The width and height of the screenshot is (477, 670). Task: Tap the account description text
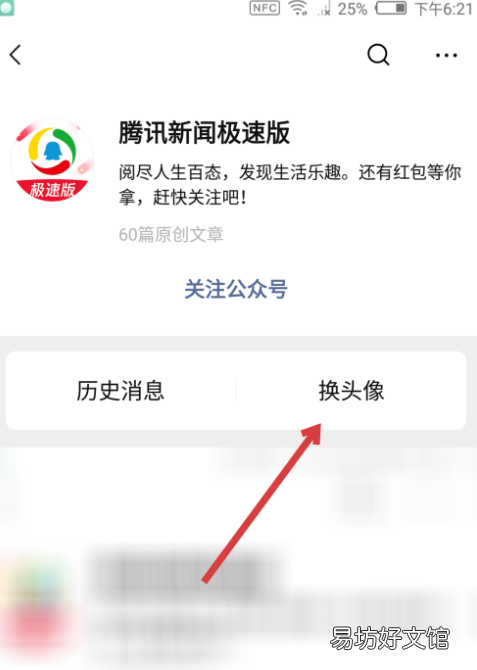tap(290, 185)
